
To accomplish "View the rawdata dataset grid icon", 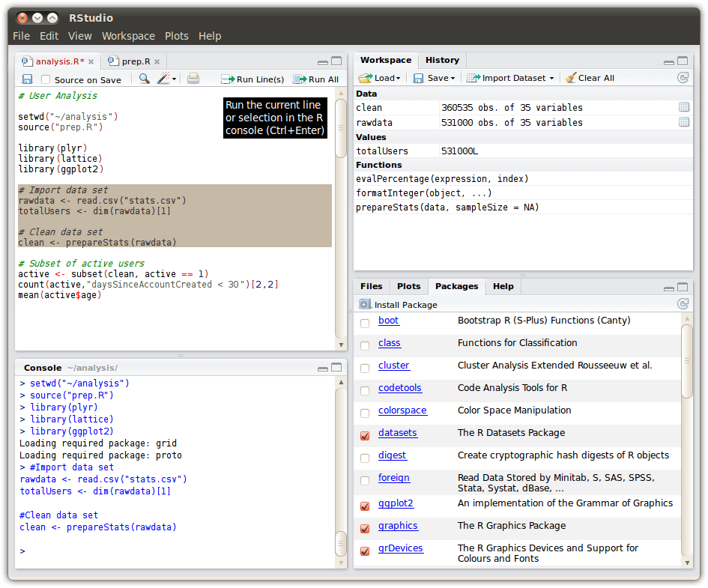I will (683, 122).
